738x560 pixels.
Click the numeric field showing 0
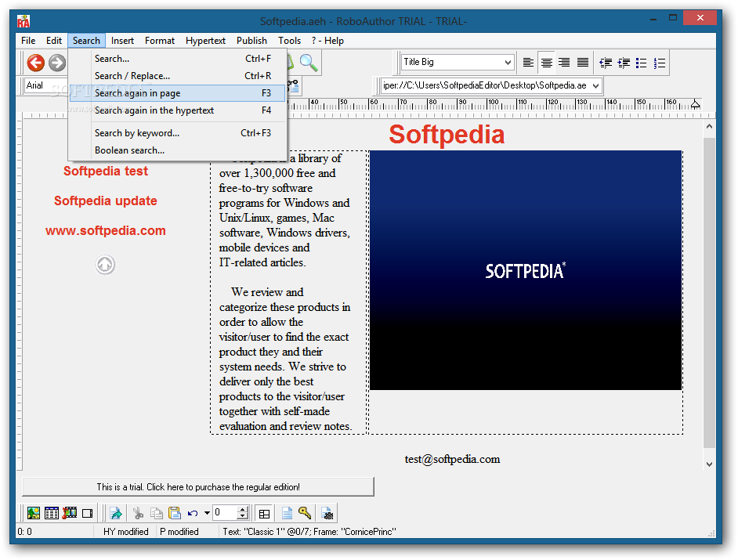point(225,512)
